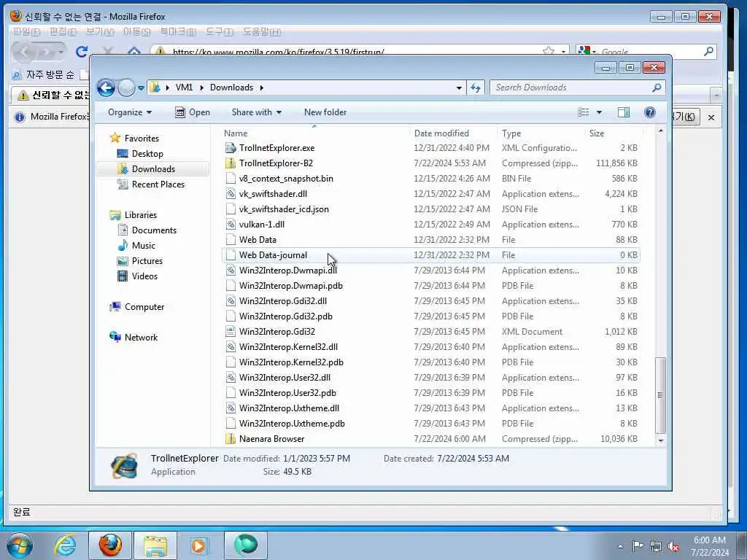The width and height of the screenshot is (747, 560).
Task: Open Firefox 보기 menu
Action: tap(99, 32)
